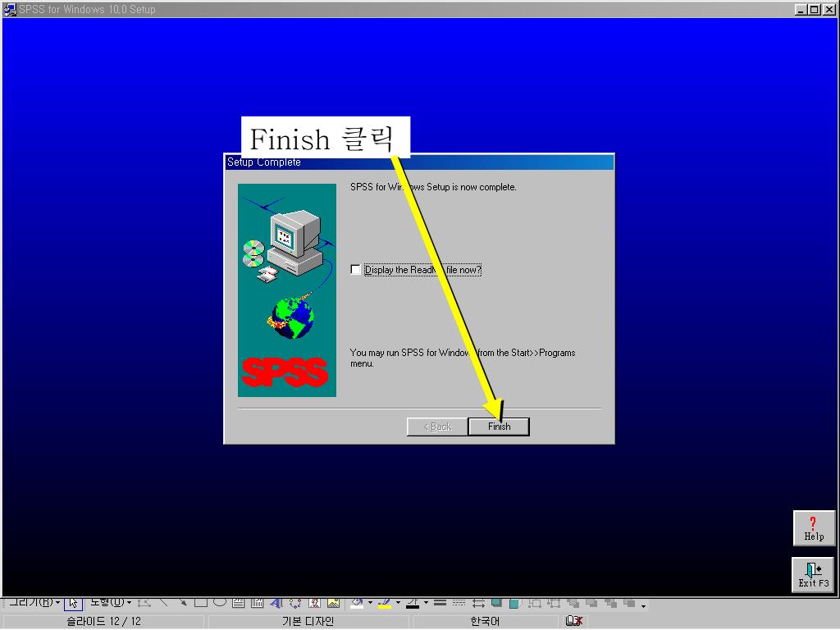Open Help with the question mark button
The height and width of the screenshot is (630, 840).
[x=814, y=528]
